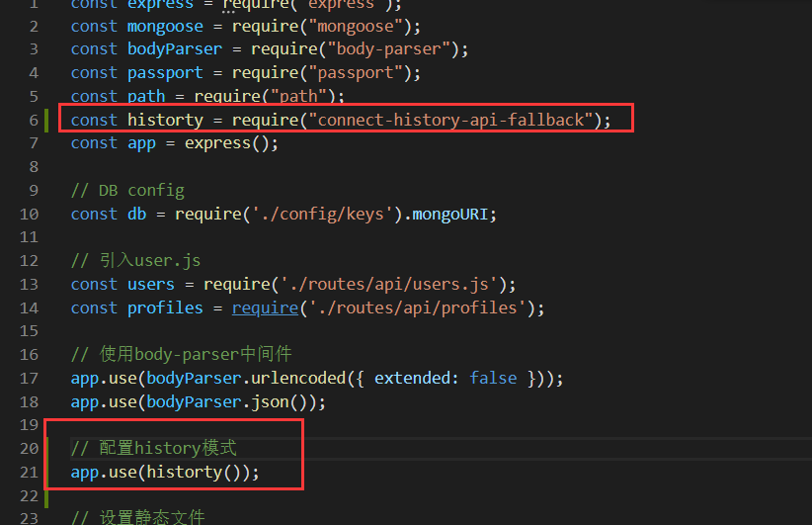Click the passport constant name on line 4
This screenshot has width=812, height=525.
tap(165, 72)
